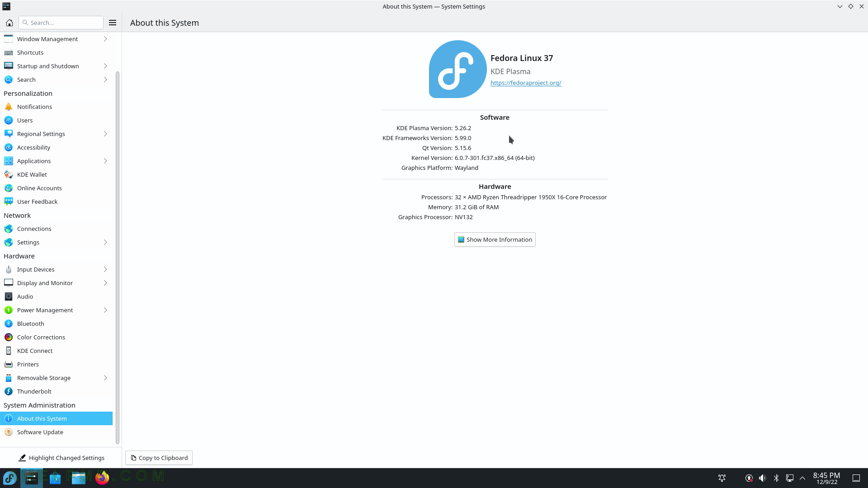Open the KDE Connect icon
The image size is (868, 488).
(x=9, y=351)
